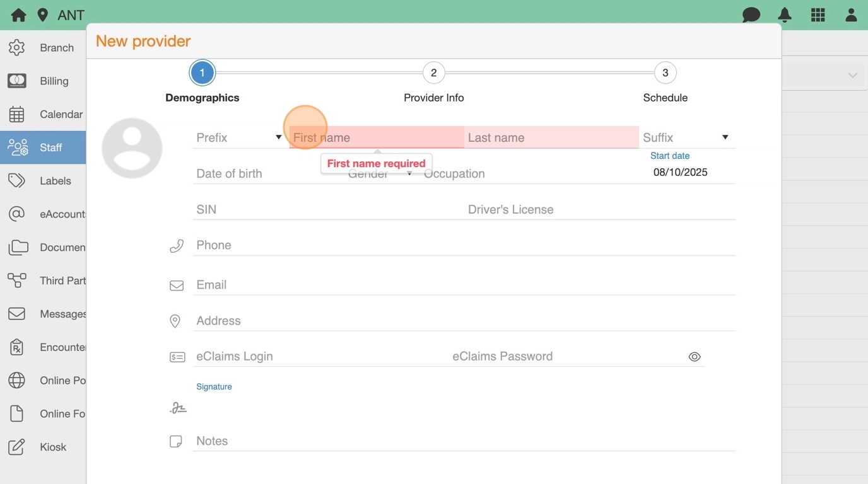Go to step 2 Provider Info
Viewport: 868px width, 484px height.
click(x=433, y=73)
